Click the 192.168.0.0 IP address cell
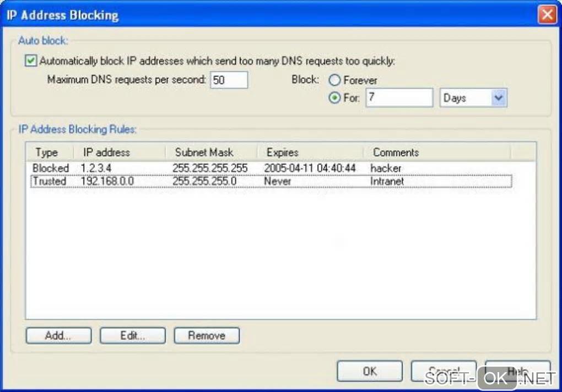This screenshot has width=562, height=392. pos(107,181)
